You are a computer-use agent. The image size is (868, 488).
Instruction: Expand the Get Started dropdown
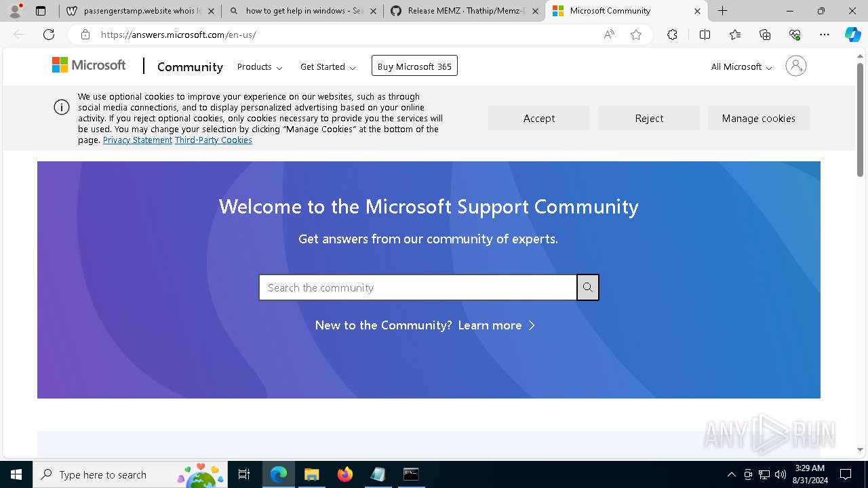point(328,66)
